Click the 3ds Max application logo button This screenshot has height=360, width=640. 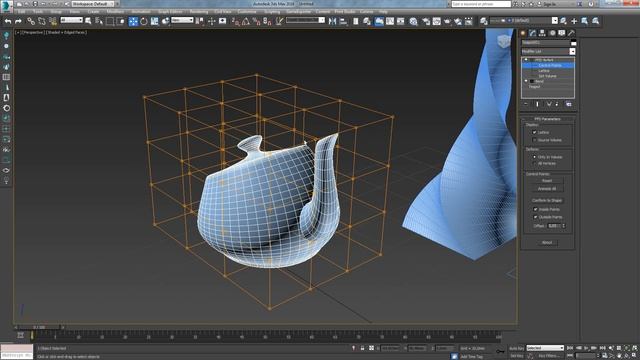coord(6,6)
